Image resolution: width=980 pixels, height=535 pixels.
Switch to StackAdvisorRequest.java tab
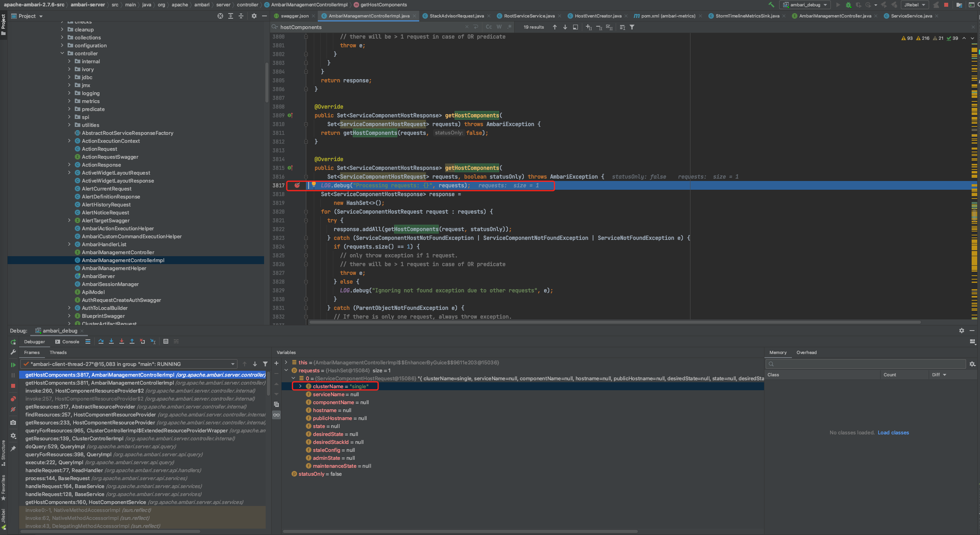(x=456, y=16)
